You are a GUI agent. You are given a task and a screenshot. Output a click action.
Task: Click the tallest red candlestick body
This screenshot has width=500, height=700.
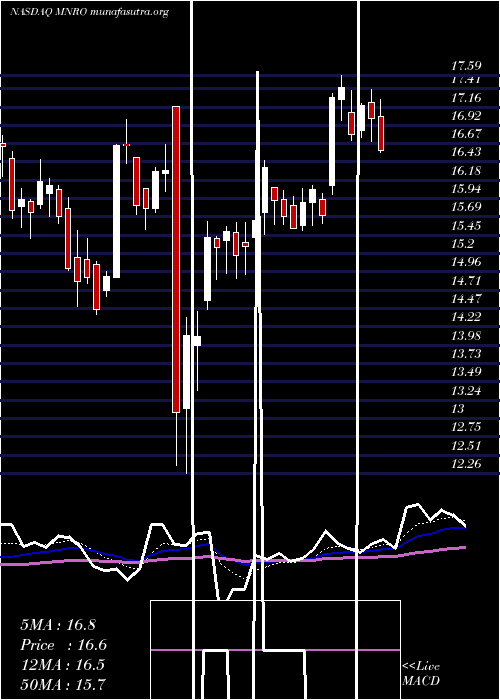click(x=176, y=259)
